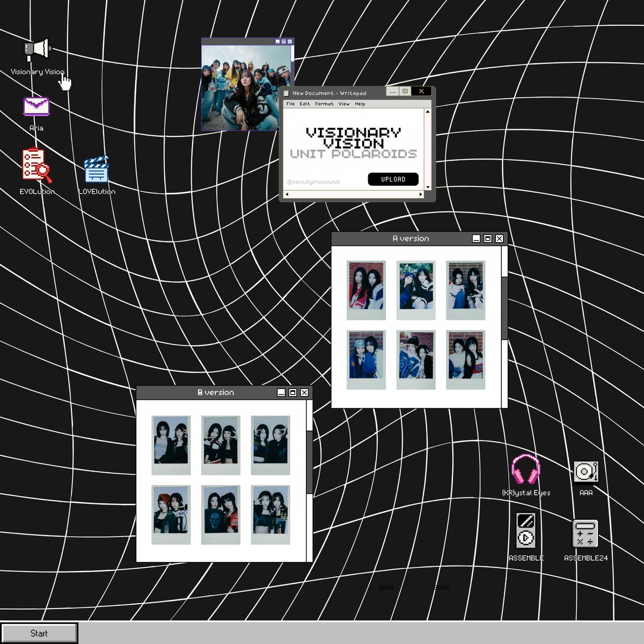Image resolution: width=644 pixels, height=644 pixels.
Task: Click Writepad scroll down arrow
Action: 428,187
